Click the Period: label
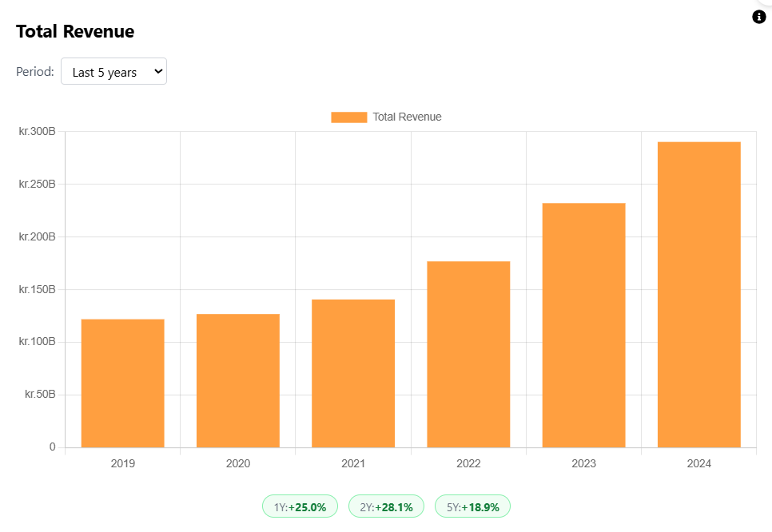772x532 pixels. coord(35,72)
